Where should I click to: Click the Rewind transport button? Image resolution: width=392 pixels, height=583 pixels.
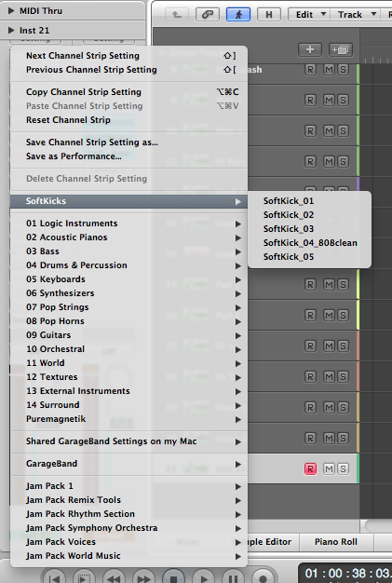(114, 578)
